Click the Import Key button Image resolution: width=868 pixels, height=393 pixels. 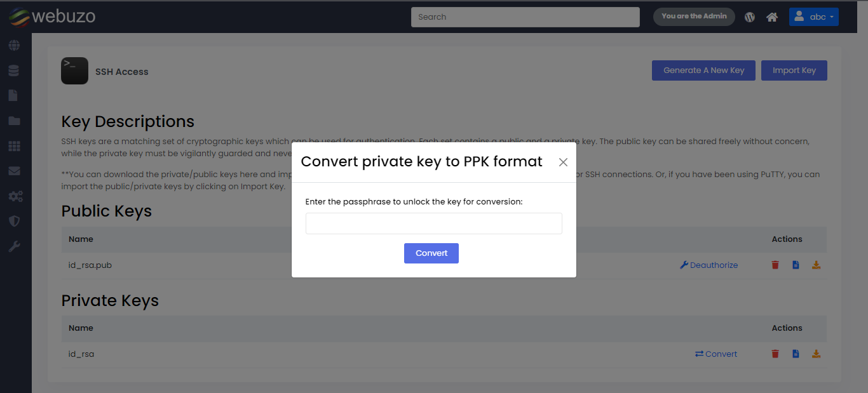point(794,70)
